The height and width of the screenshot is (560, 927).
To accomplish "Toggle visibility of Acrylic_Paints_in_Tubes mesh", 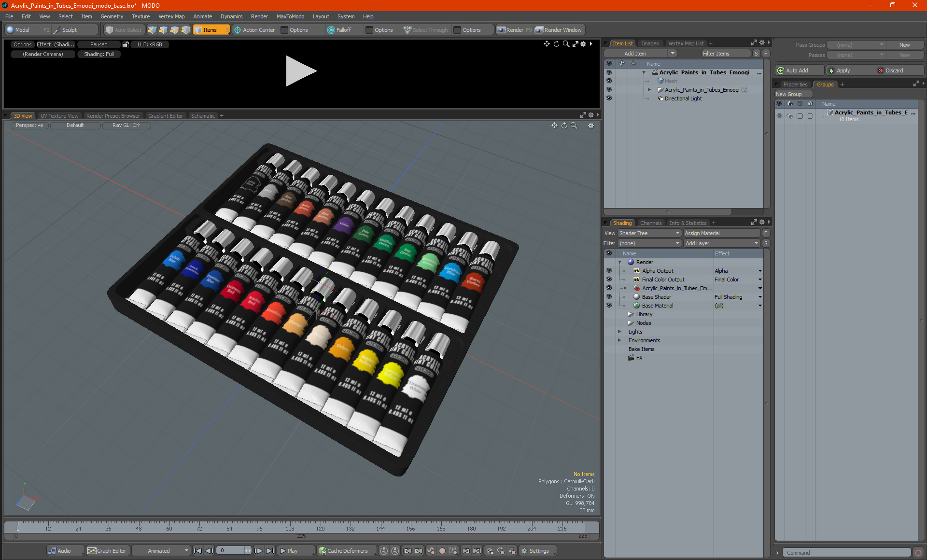I will pyautogui.click(x=608, y=81).
